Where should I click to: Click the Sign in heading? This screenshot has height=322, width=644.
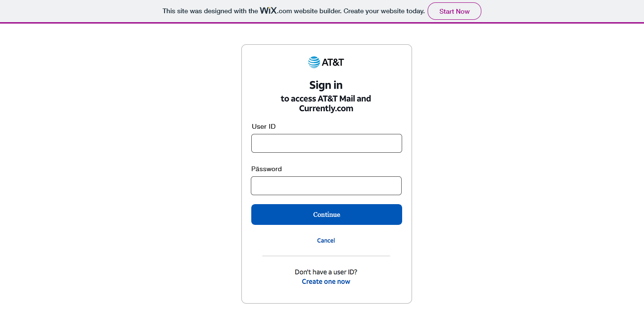tap(326, 85)
